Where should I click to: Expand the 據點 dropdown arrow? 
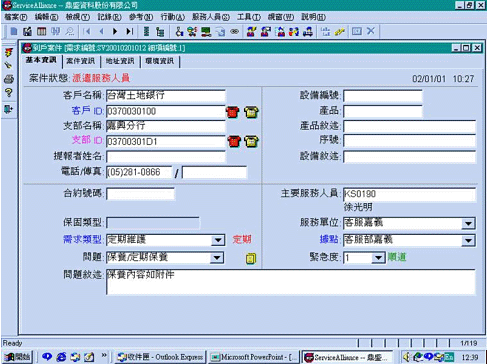[468, 240]
